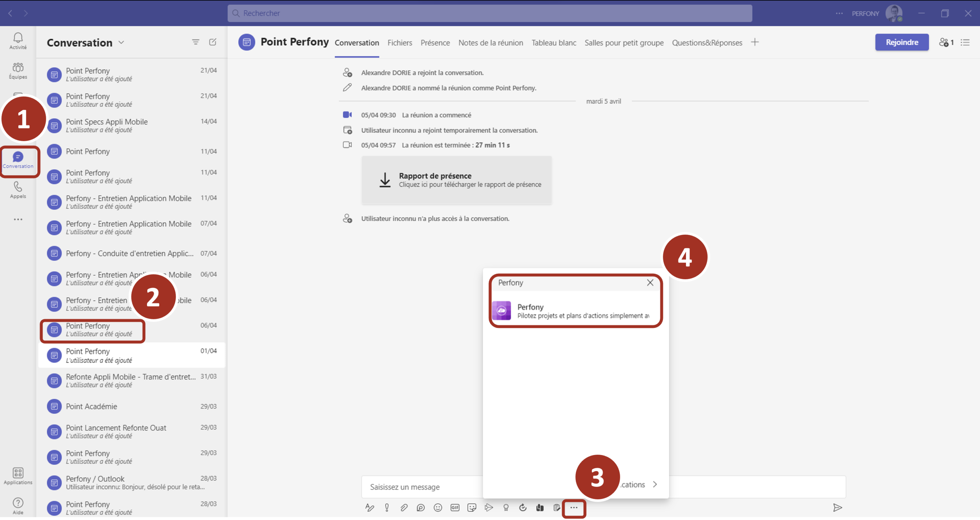Clear the Perfony app search field

tap(650, 283)
